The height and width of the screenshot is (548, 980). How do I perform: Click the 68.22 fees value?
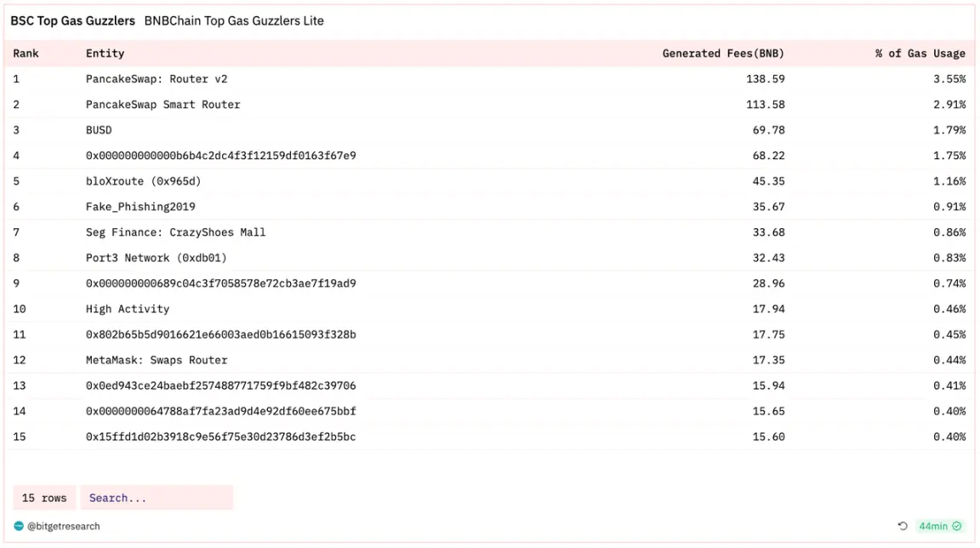pyautogui.click(x=768, y=156)
